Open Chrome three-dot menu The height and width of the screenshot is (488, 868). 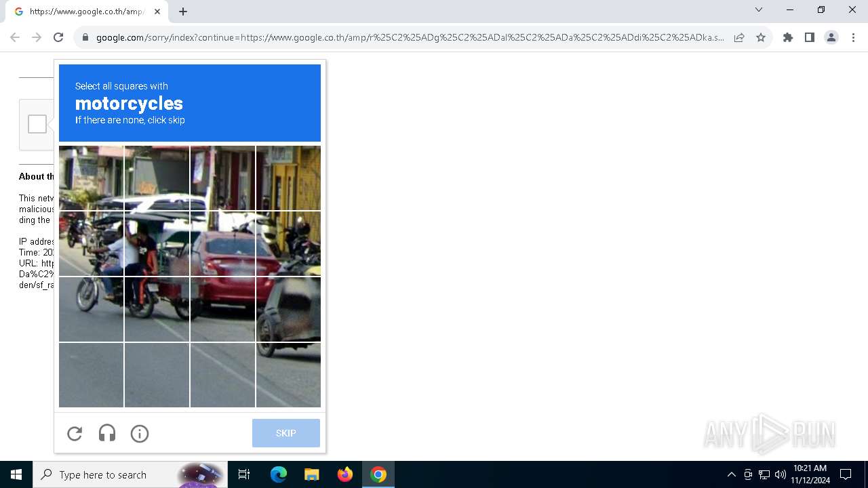point(853,37)
